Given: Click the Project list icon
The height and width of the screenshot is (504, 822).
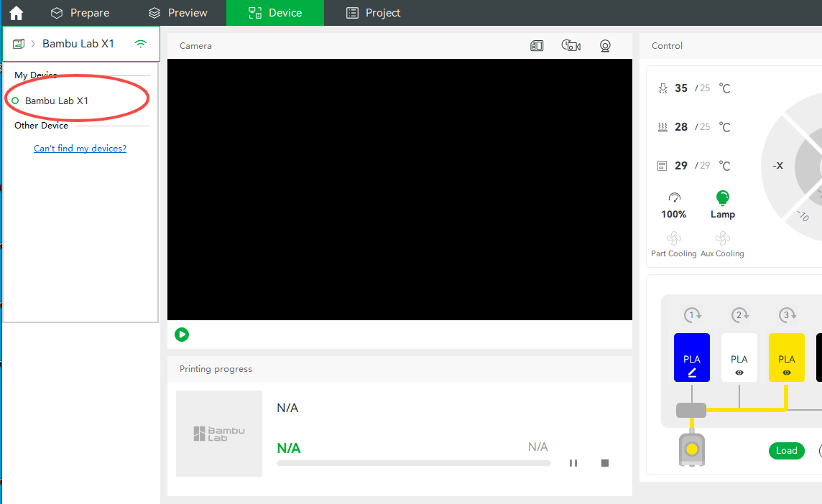Looking at the screenshot, I should click(x=352, y=13).
